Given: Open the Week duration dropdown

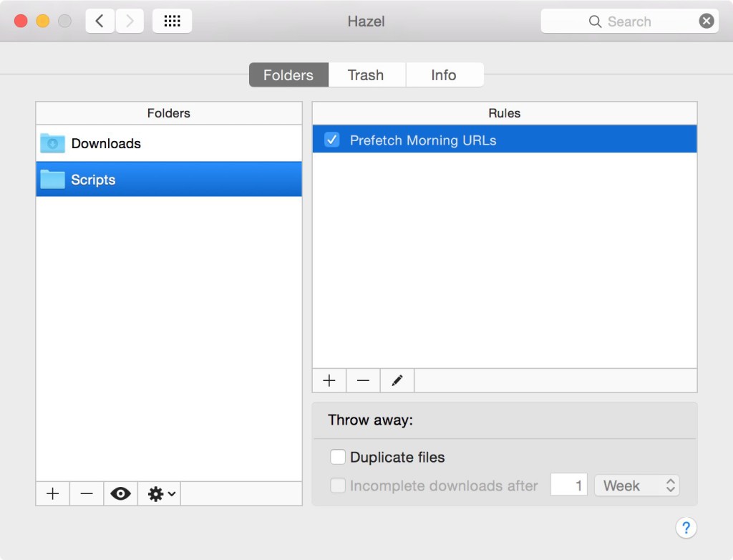Looking at the screenshot, I should [636, 485].
